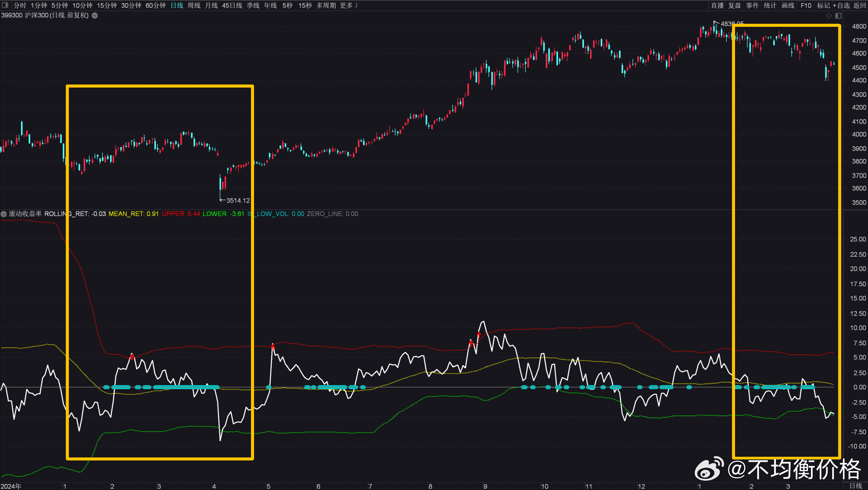Click the 直播 button
This screenshot has height=490, width=868.
tap(717, 5)
